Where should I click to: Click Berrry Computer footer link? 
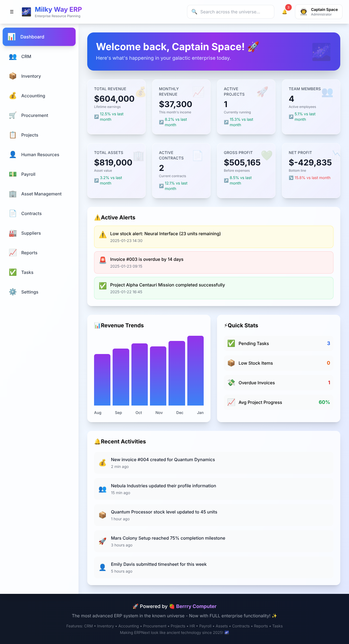[x=196, y=606]
